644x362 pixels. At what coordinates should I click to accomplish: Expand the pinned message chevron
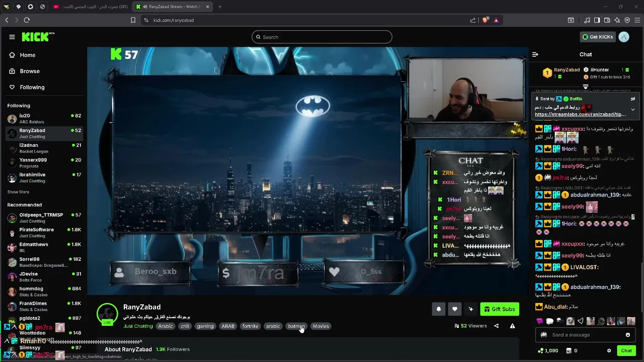point(633,109)
